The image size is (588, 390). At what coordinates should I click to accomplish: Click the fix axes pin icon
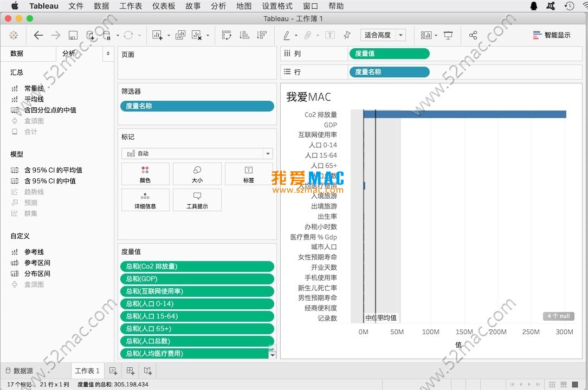[347, 35]
